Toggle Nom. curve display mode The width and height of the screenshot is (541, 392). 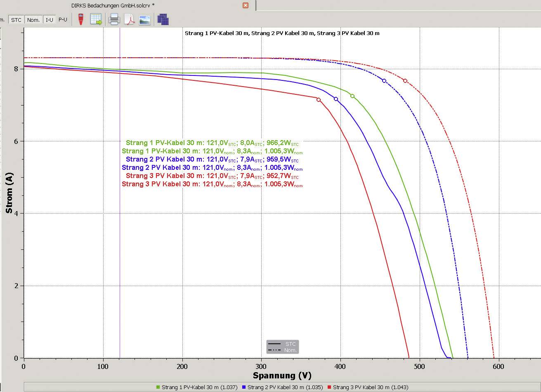(33, 19)
